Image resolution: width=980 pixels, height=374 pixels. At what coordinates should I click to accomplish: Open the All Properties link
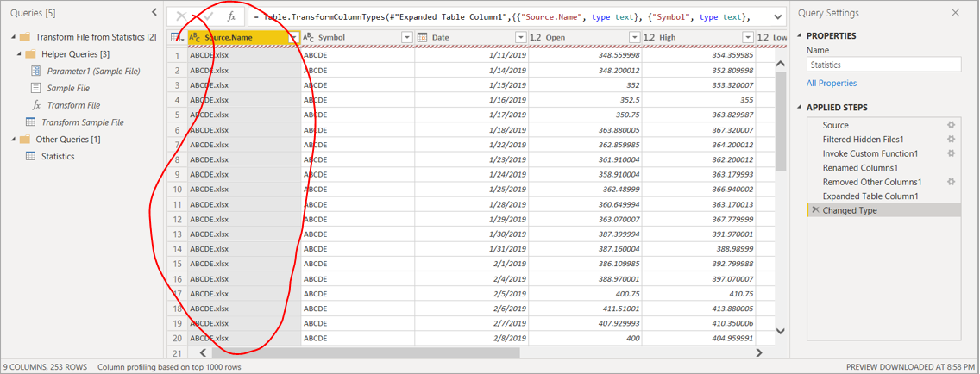(832, 83)
